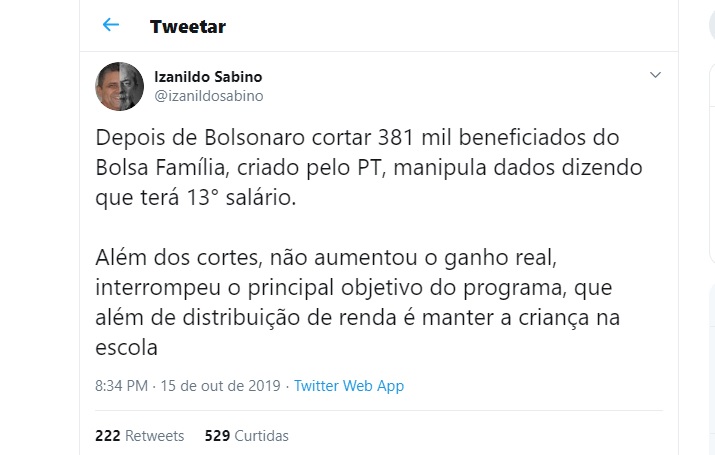This screenshot has width=715, height=455.
Task: Click the blue back arrow
Action: pyautogui.click(x=110, y=25)
